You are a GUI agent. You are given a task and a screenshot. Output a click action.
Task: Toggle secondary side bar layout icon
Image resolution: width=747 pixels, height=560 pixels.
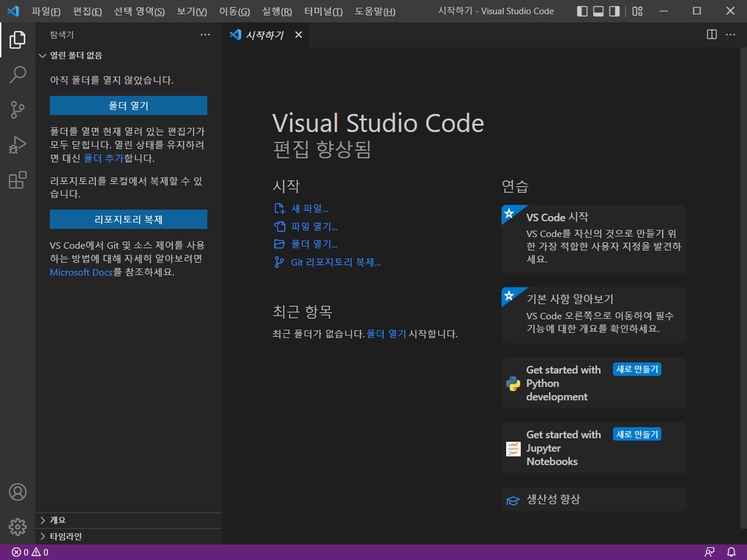(614, 11)
